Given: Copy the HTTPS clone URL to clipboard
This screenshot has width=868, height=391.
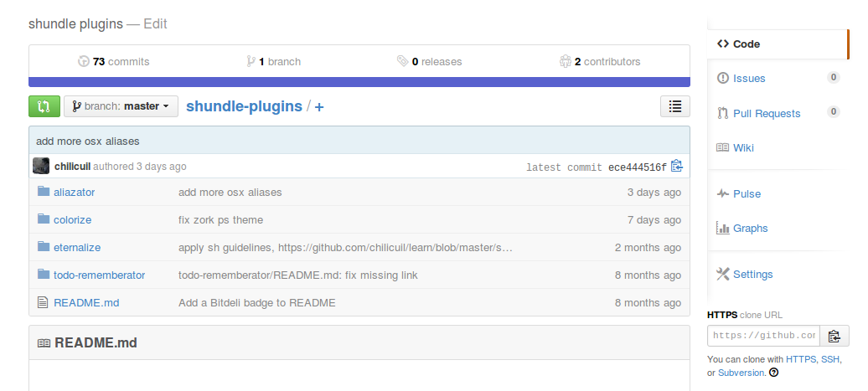Looking at the screenshot, I should click(x=834, y=337).
